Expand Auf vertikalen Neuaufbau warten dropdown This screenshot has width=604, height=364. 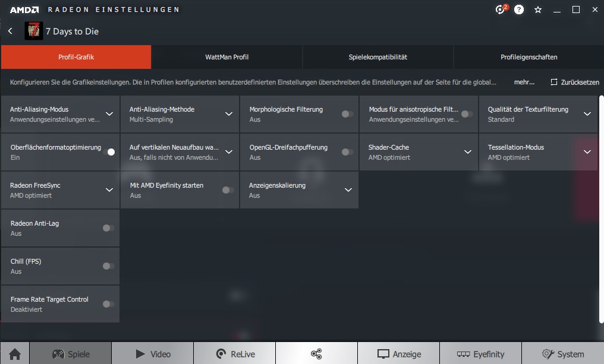229,152
